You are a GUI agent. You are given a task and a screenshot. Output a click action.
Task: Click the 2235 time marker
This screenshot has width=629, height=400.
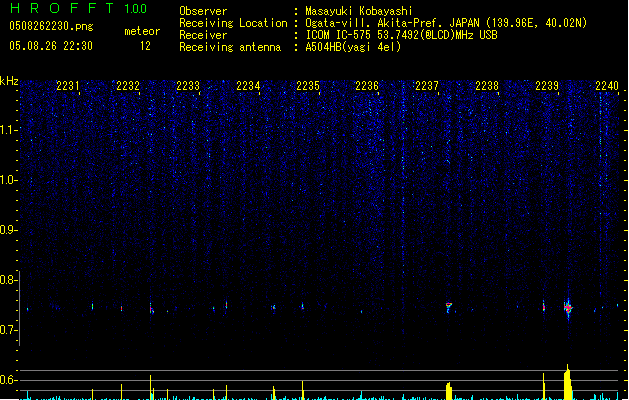pyautogui.click(x=308, y=86)
